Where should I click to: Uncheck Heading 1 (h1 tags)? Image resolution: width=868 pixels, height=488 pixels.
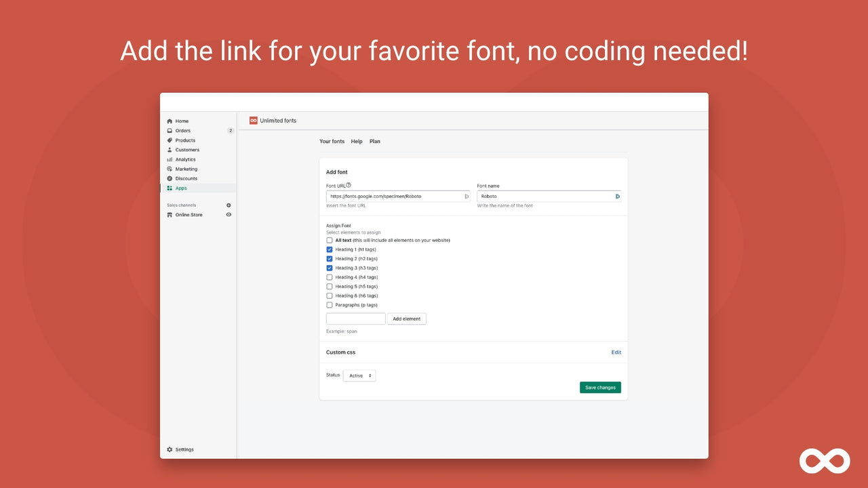point(330,249)
